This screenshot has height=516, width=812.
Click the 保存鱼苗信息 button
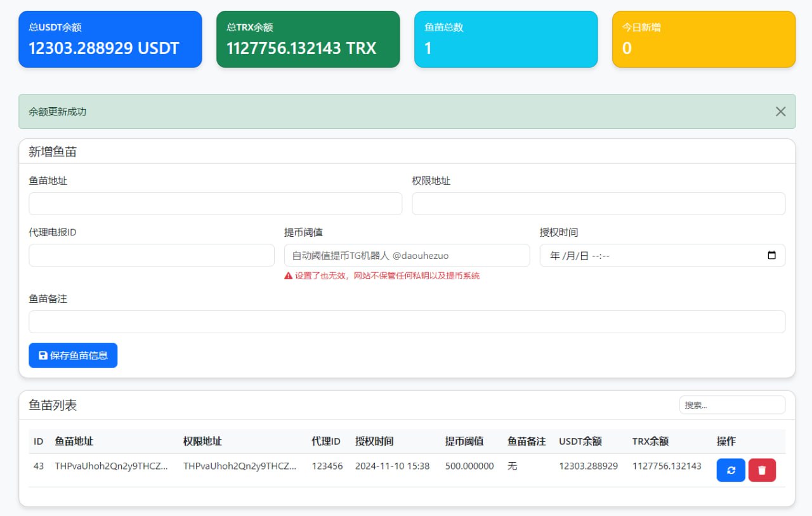[x=73, y=355]
